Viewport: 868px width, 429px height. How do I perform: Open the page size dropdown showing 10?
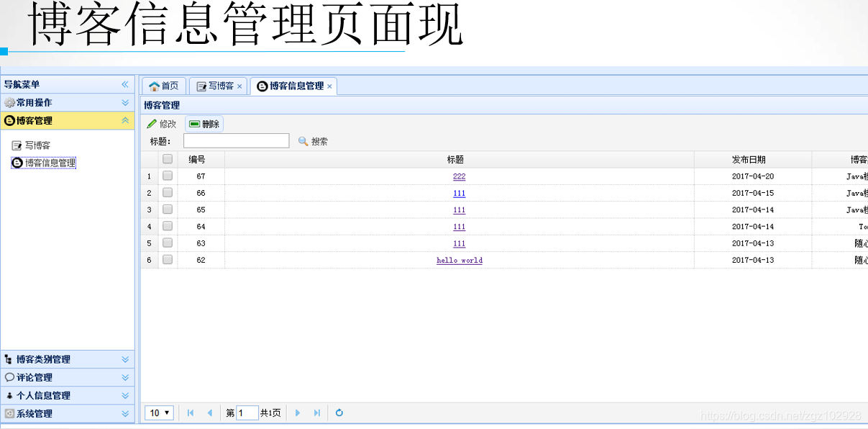tap(158, 412)
